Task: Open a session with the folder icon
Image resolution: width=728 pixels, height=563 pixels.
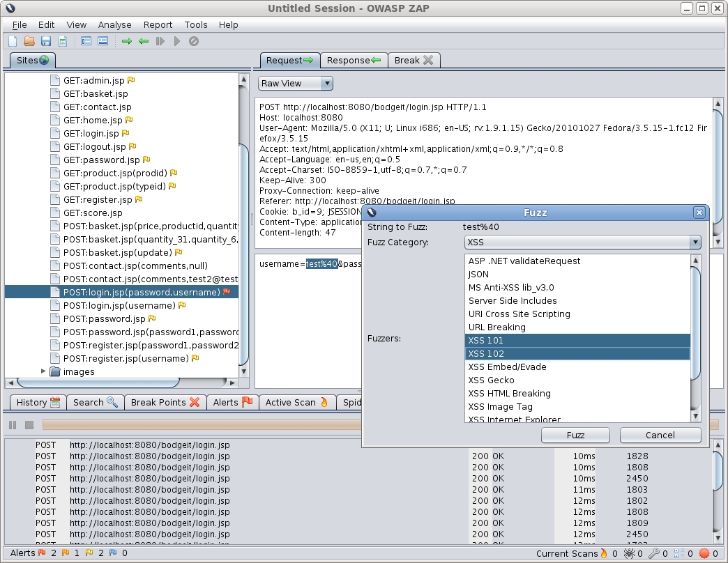Action: click(29, 41)
